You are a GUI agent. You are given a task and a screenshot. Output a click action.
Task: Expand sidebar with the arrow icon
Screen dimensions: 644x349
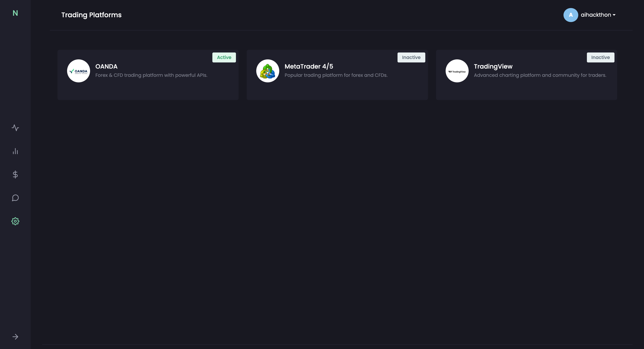click(15, 337)
